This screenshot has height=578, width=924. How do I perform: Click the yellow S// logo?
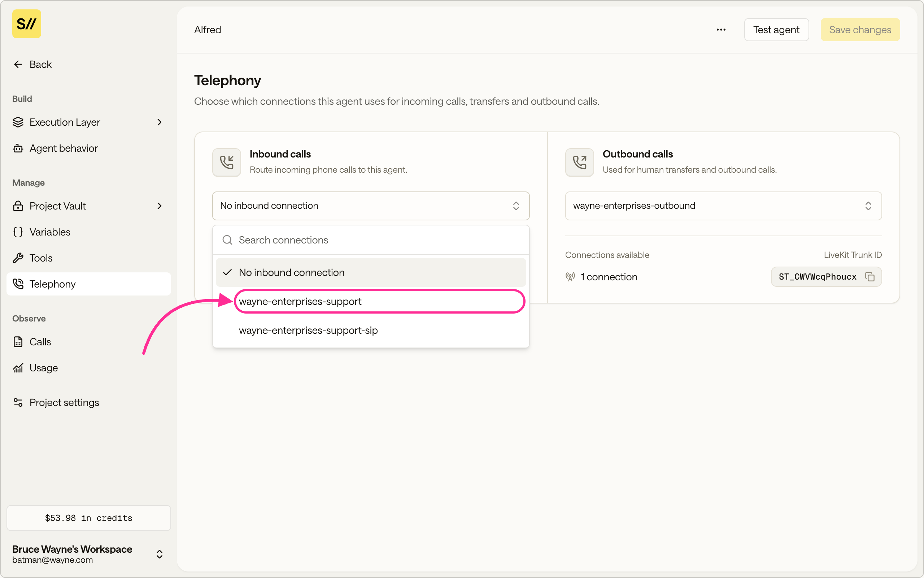pyautogui.click(x=26, y=24)
